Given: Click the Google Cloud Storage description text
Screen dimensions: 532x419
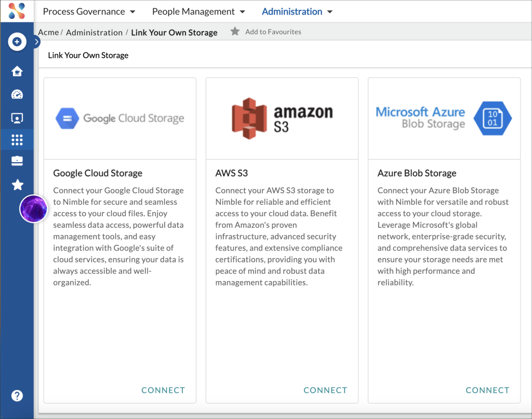Looking at the screenshot, I should [118, 237].
